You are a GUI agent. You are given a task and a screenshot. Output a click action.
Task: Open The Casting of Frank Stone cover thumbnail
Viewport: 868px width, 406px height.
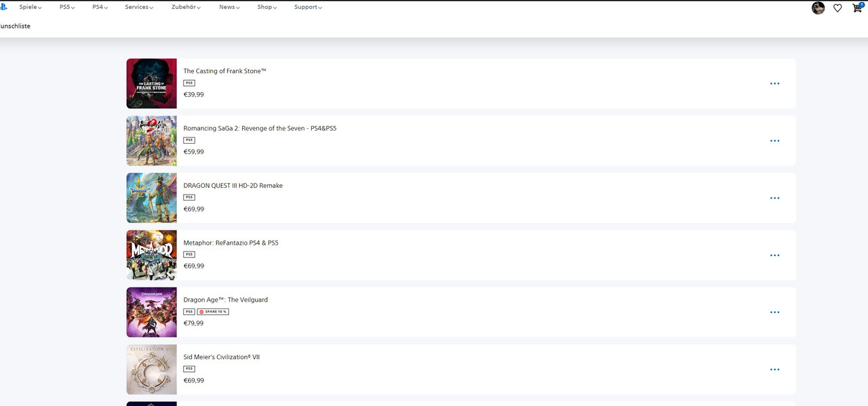tap(151, 83)
